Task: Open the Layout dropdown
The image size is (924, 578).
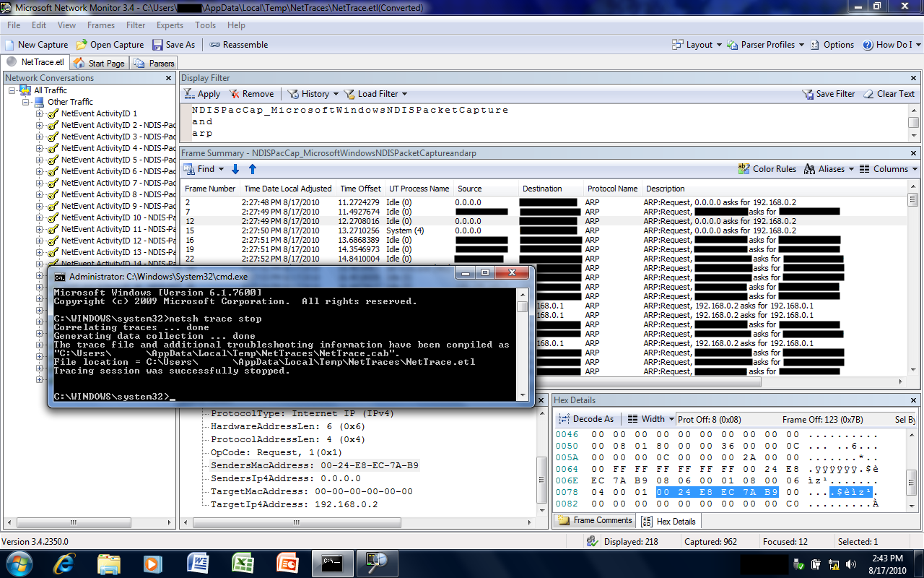Action: (x=697, y=45)
